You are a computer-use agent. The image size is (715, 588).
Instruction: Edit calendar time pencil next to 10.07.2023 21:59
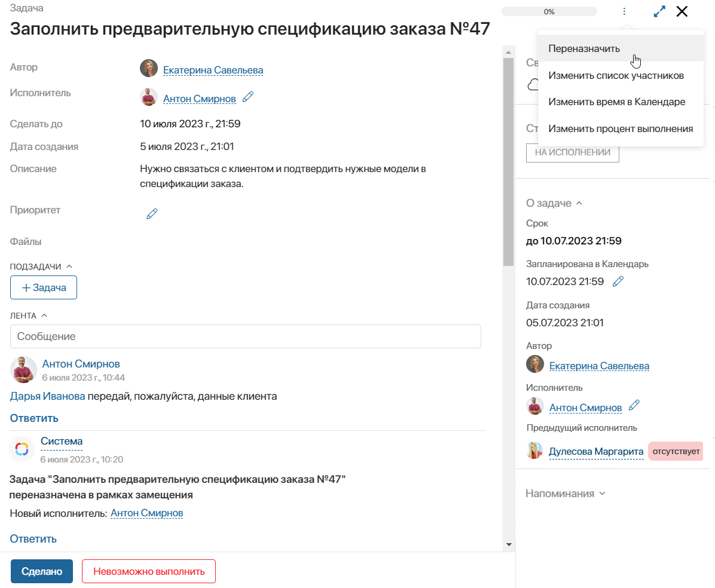[618, 281]
